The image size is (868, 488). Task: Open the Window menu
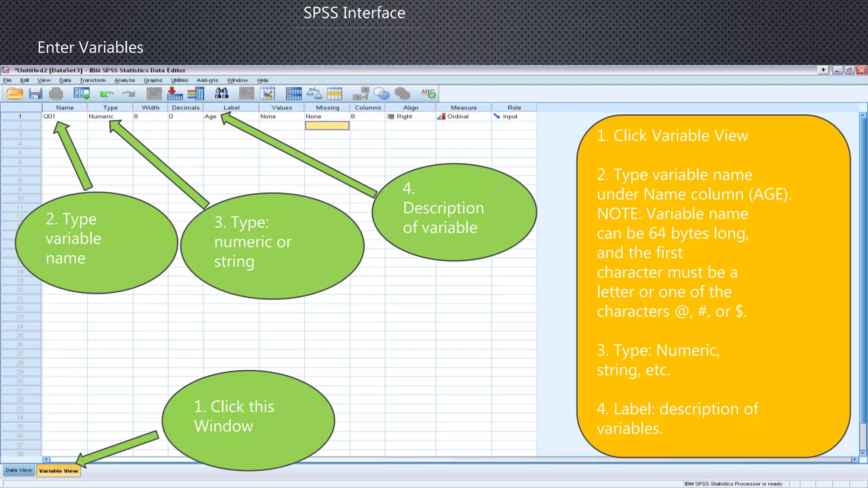coord(237,80)
